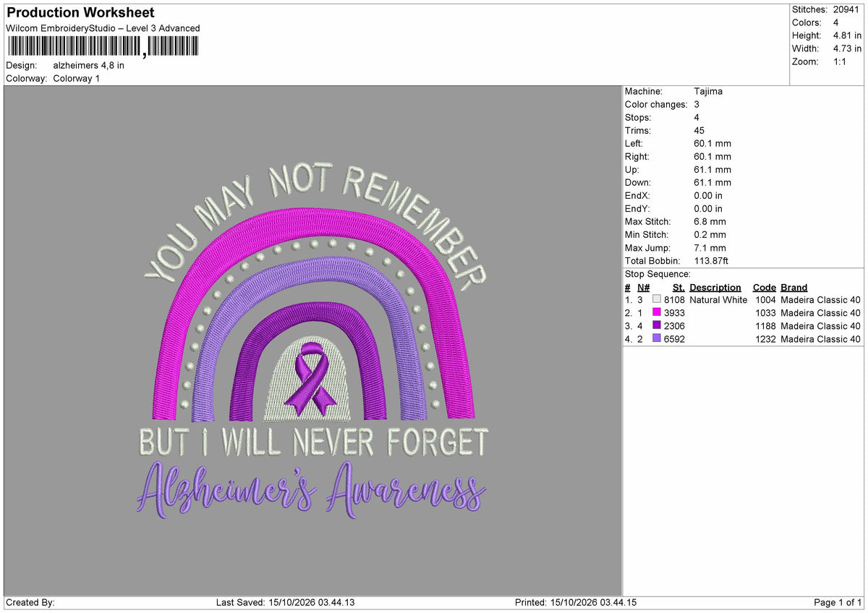Click 'Madeira Classic 40' in row 1
Viewport: 868px width, 613px height.
coord(821,299)
